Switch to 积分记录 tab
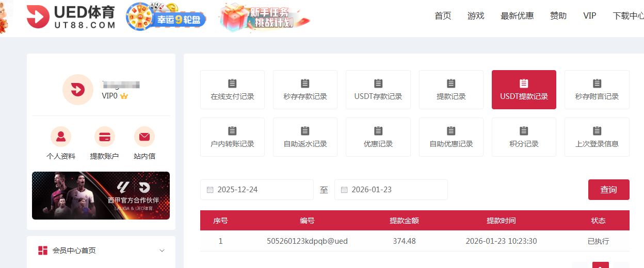The image size is (644, 268). pos(524,137)
